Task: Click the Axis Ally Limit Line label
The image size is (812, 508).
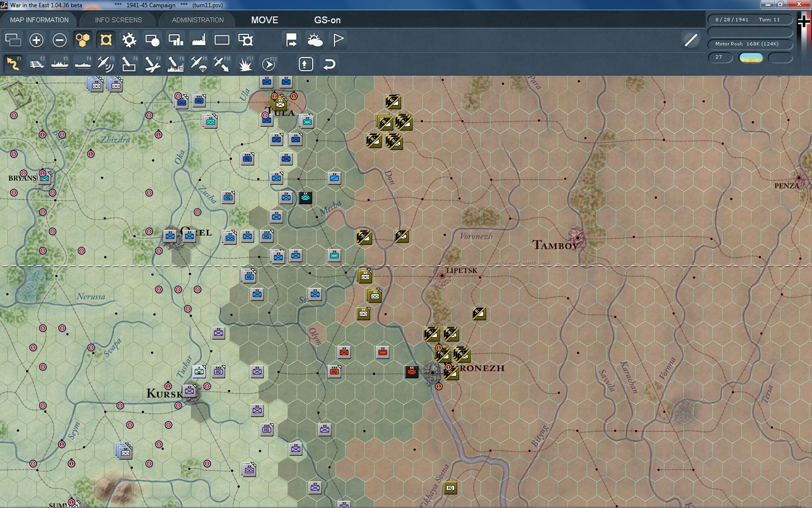Action: (522, 262)
